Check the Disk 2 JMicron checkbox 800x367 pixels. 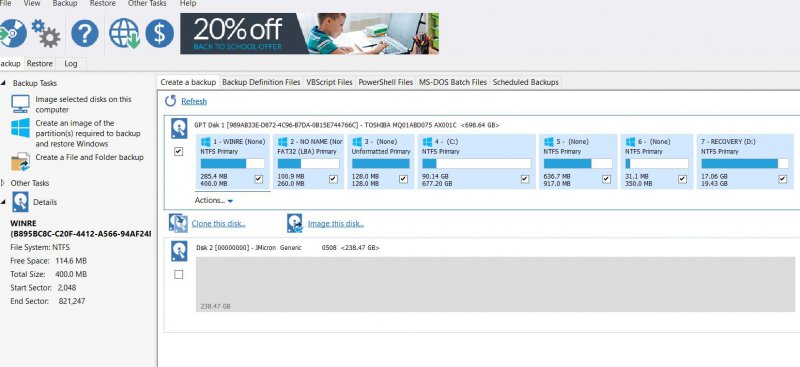tap(179, 275)
